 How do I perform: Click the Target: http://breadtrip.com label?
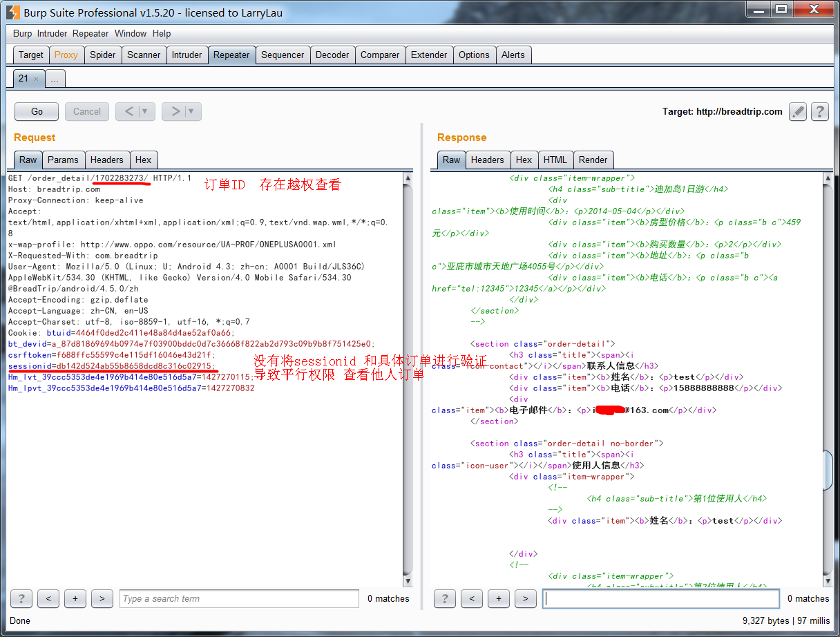(723, 111)
